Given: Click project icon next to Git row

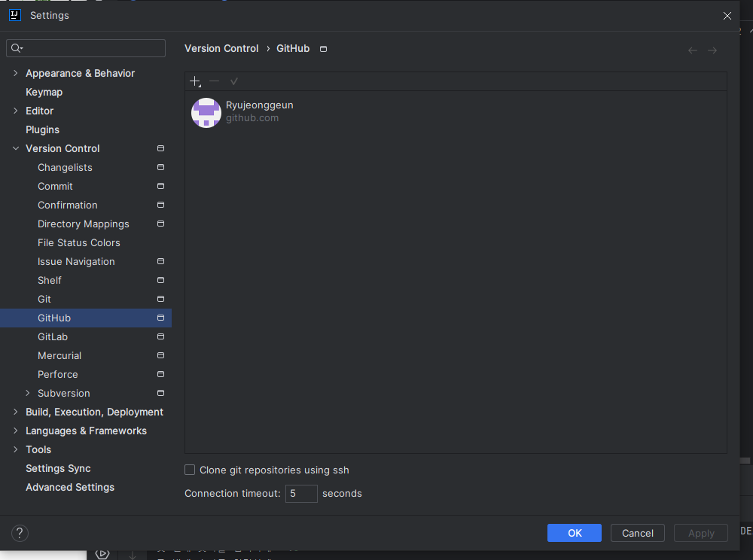Looking at the screenshot, I should [161, 299].
